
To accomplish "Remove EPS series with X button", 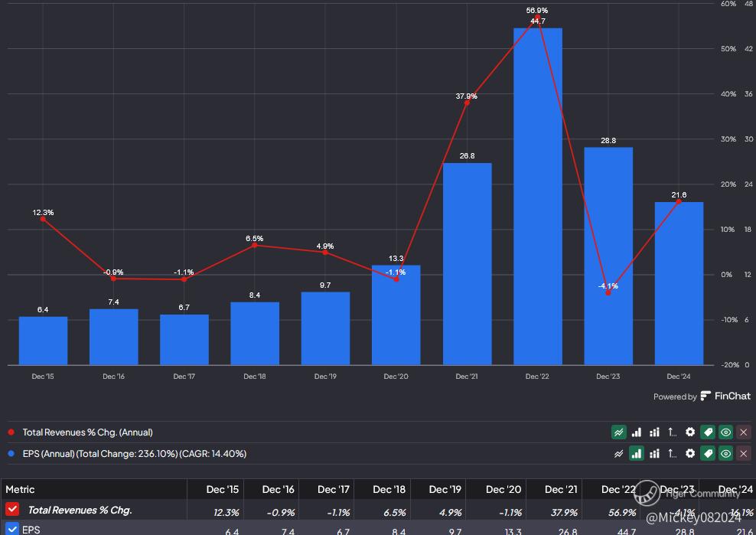I will pos(743,454).
